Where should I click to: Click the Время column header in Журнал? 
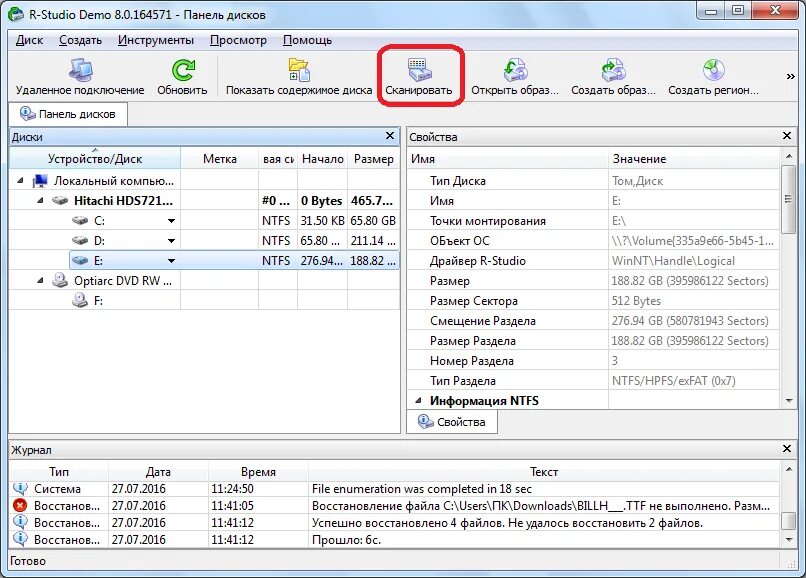258,472
